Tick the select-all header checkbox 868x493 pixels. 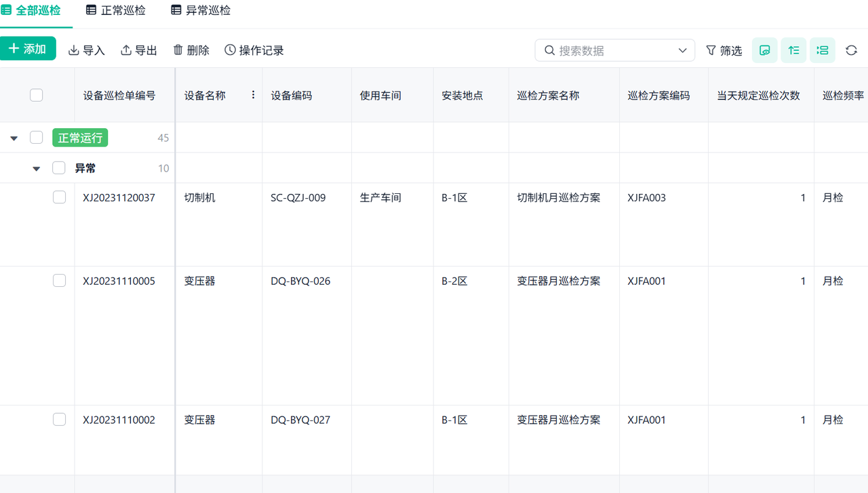coord(37,95)
